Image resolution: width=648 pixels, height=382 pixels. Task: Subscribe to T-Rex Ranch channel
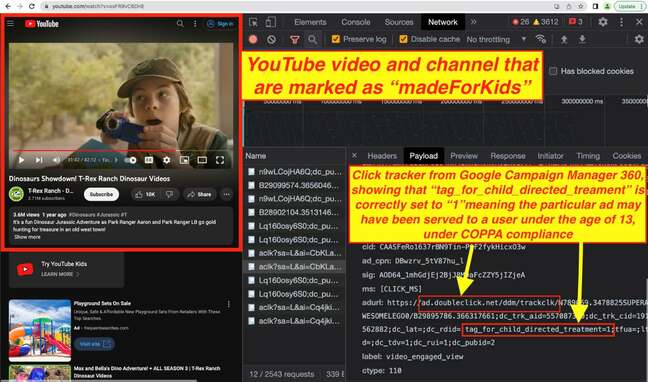click(x=101, y=194)
